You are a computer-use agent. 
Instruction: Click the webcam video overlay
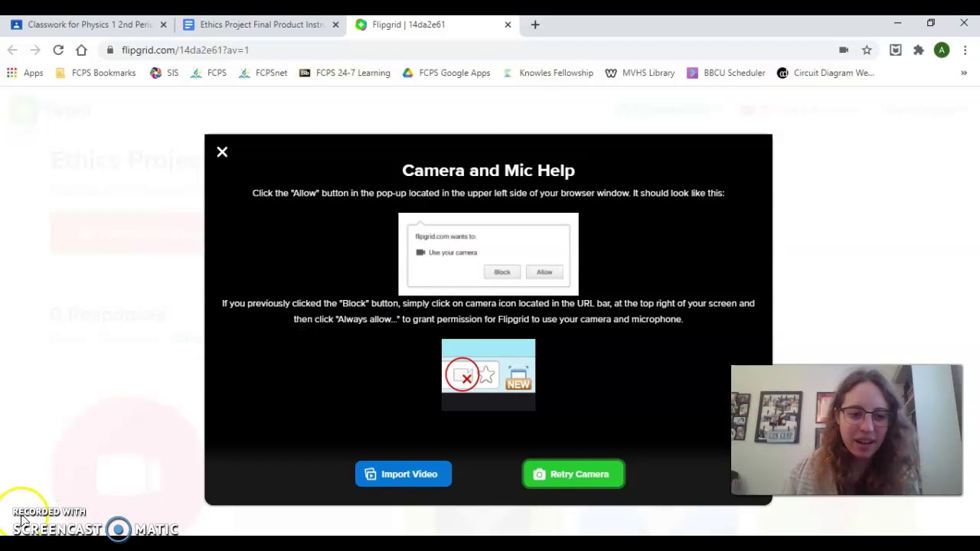click(x=847, y=430)
